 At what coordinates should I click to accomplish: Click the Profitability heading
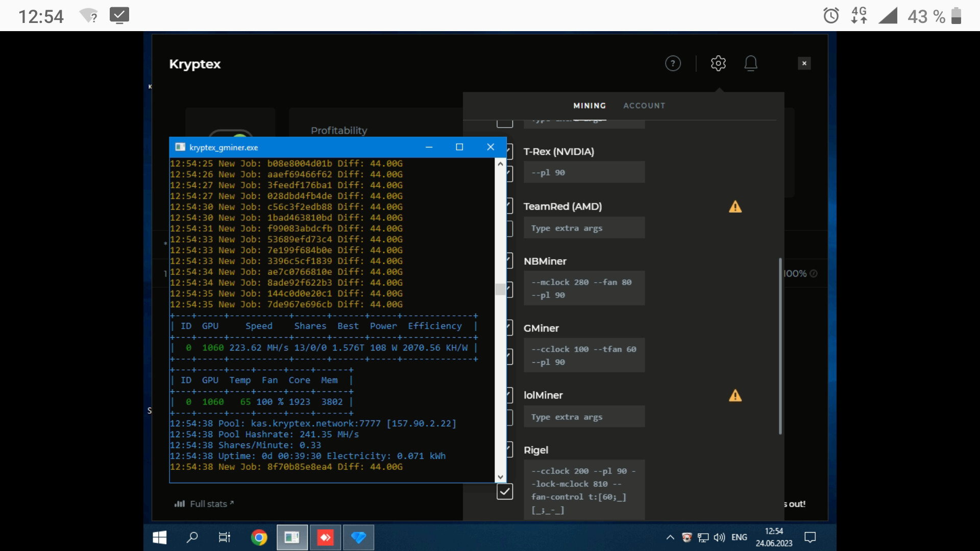point(339,131)
